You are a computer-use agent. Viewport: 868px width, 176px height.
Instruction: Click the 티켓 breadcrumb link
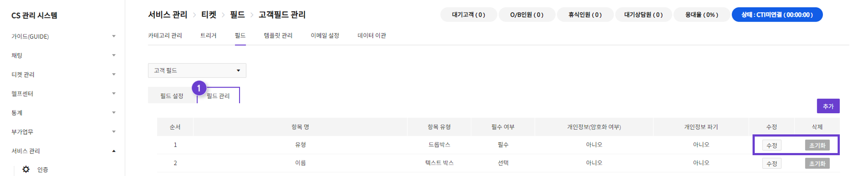[209, 15]
